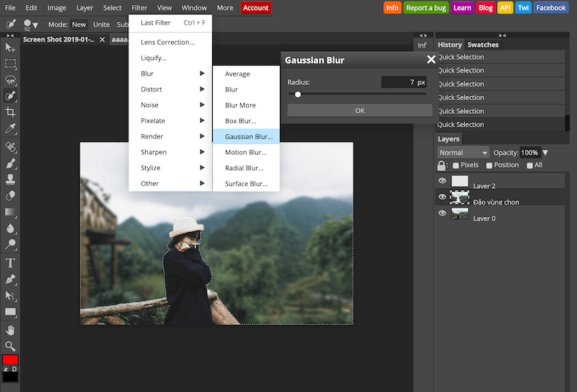This screenshot has width=577, height=392.
Task: Choose Lens Correction from Filter menu
Action: (x=170, y=43)
